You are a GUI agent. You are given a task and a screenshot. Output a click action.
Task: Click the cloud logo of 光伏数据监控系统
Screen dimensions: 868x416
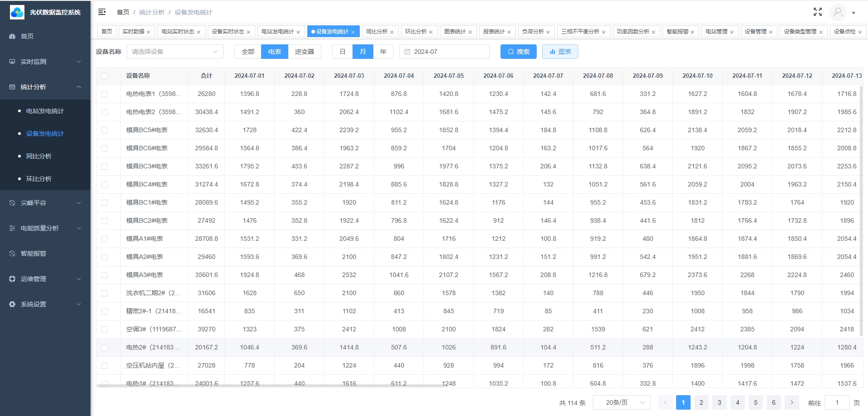[x=17, y=12]
